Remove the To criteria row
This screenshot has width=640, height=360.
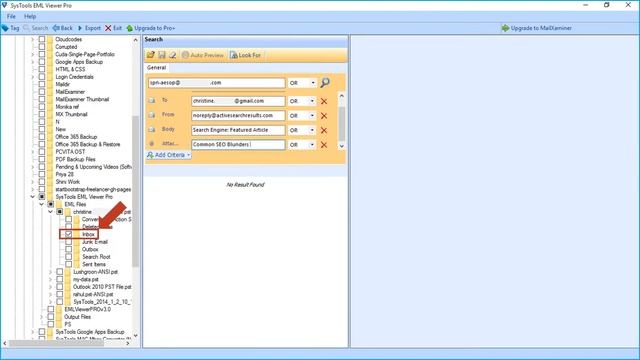pos(324,101)
